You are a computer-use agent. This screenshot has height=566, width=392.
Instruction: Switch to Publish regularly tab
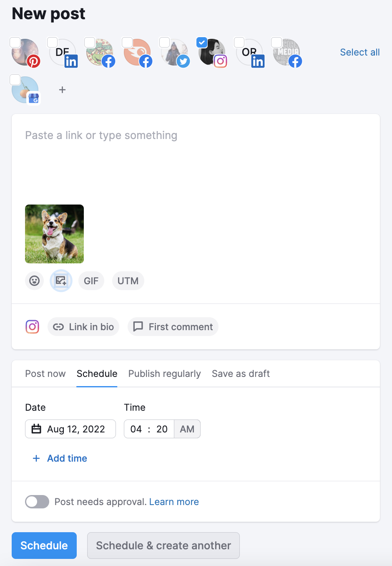(164, 374)
